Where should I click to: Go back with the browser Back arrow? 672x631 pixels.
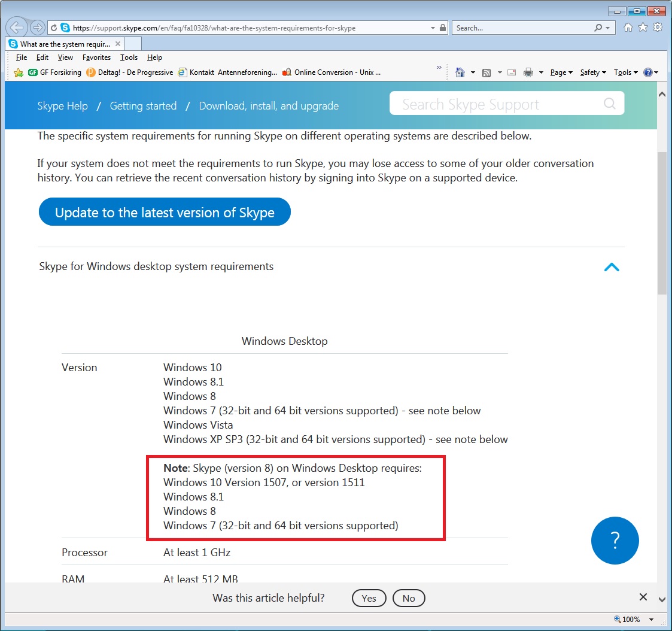click(x=16, y=28)
